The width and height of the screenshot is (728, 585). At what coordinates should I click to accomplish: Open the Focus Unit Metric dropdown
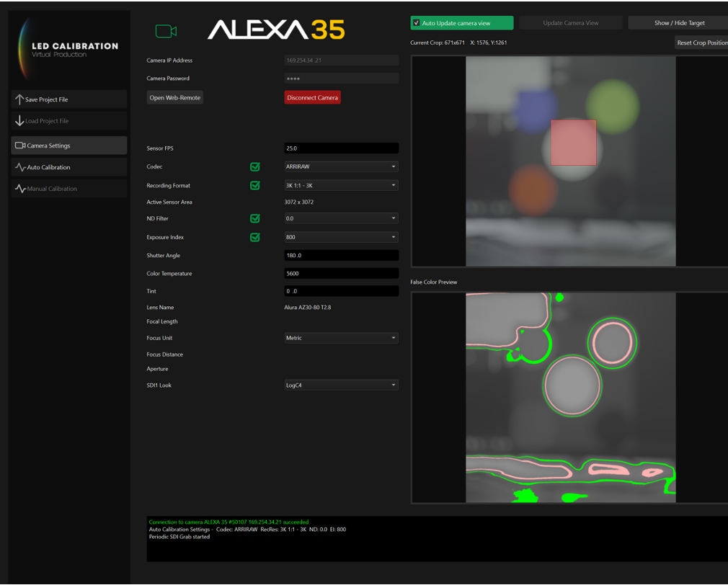(341, 338)
